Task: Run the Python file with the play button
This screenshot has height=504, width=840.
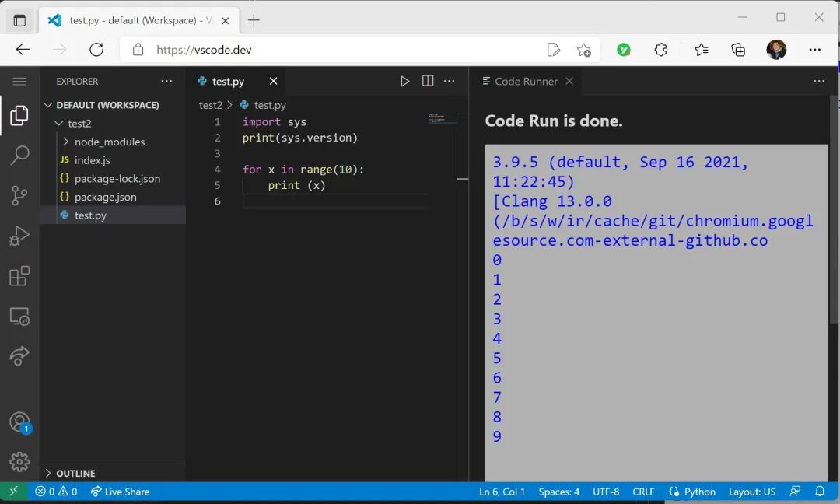Action: click(404, 80)
